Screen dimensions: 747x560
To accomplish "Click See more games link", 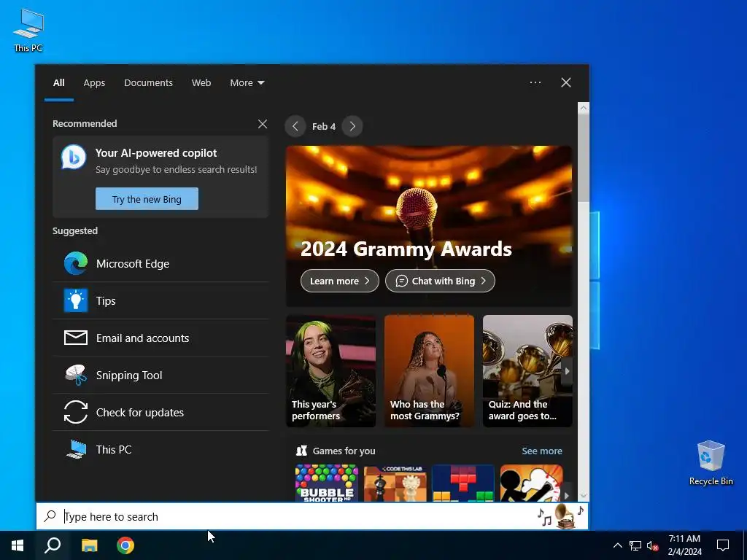I will tap(542, 451).
